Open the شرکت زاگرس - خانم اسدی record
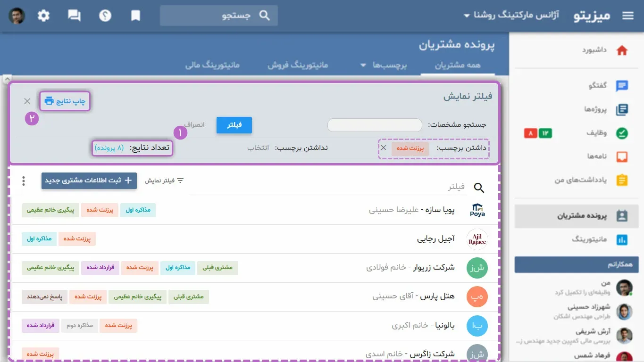 pos(410,354)
